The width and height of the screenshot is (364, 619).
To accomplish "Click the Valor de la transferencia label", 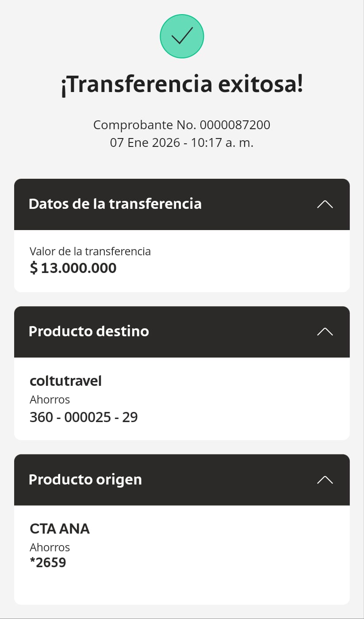I will coord(90,251).
